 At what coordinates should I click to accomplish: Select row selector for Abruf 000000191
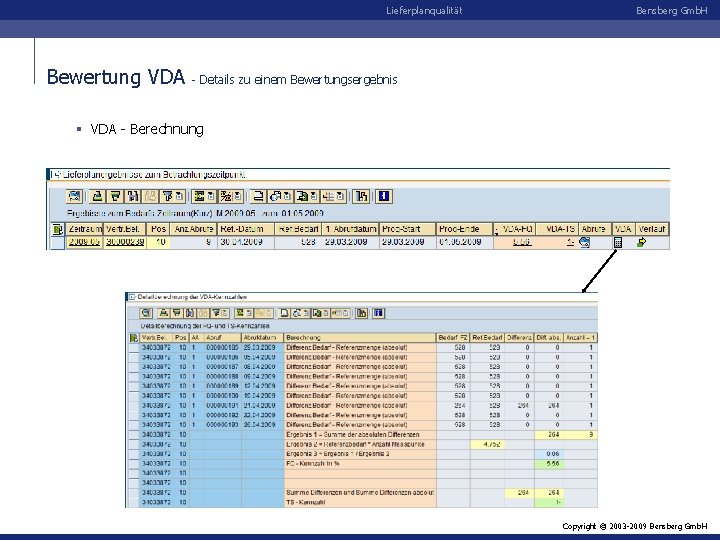click(x=134, y=406)
